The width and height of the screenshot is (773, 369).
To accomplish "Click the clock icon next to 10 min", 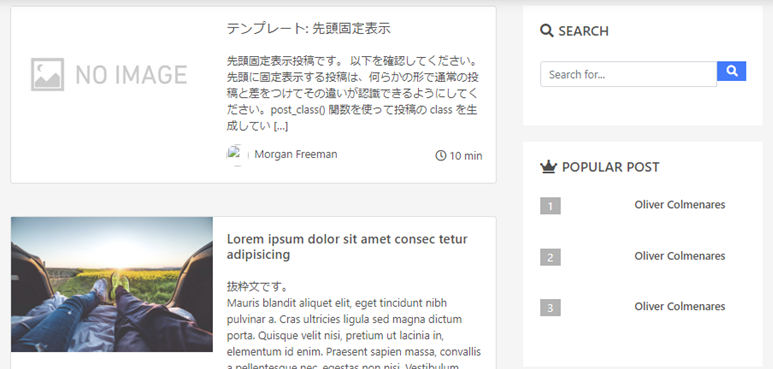I will click(441, 156).
